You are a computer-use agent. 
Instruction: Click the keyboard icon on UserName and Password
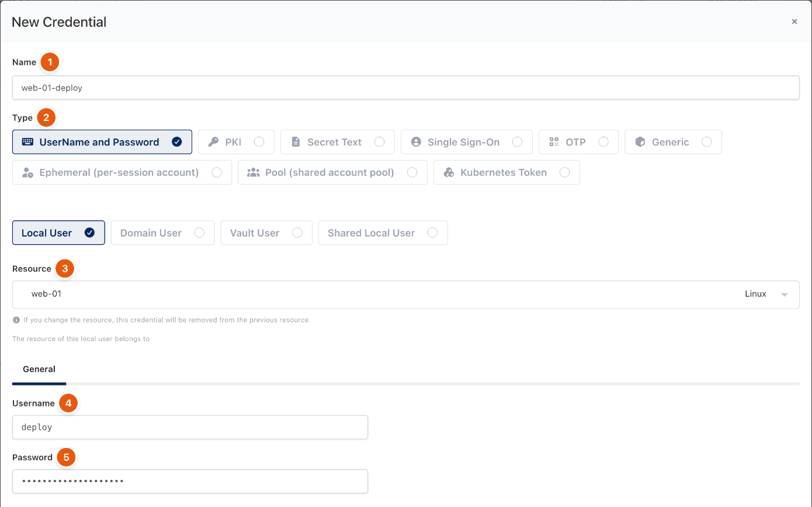pos(27,142)
